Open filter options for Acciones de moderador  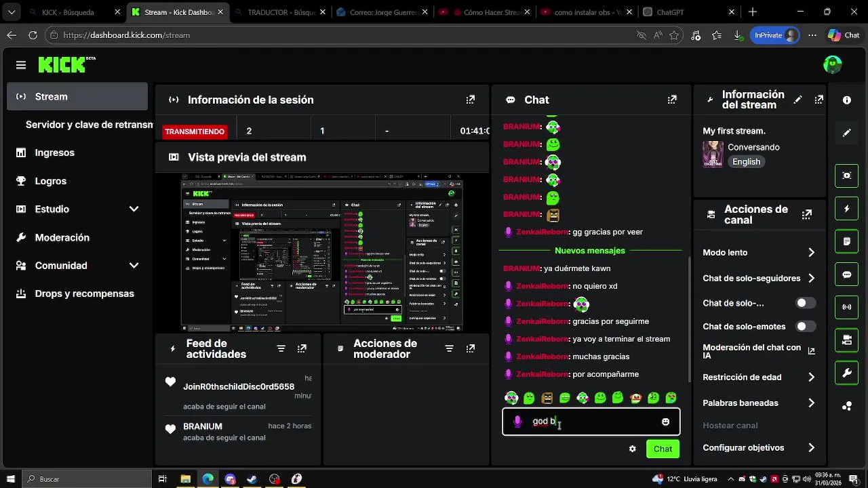[x=449, y=348]
